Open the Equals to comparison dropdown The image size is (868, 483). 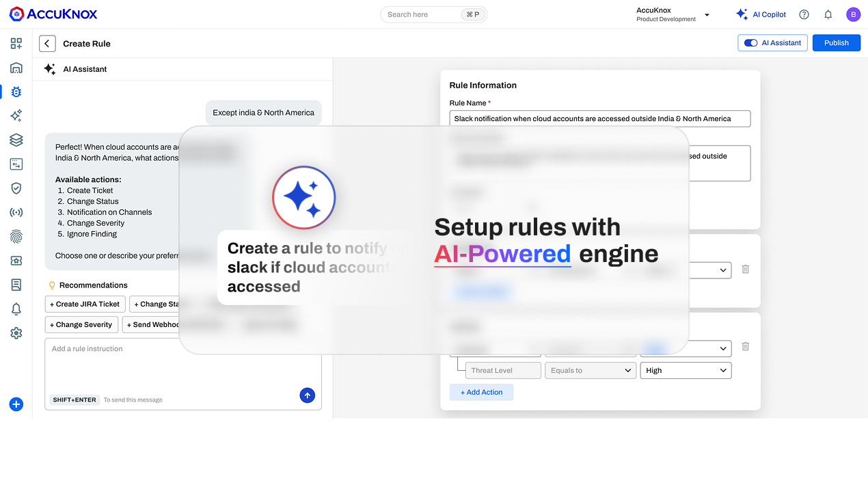click(x=590, y=370)
